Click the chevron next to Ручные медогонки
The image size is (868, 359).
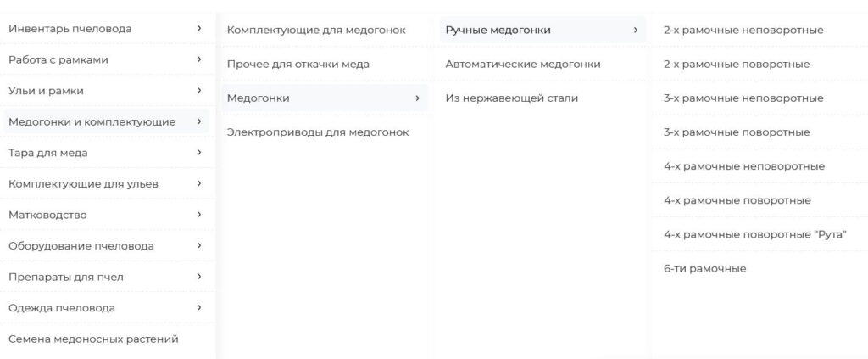pos(636,31)
